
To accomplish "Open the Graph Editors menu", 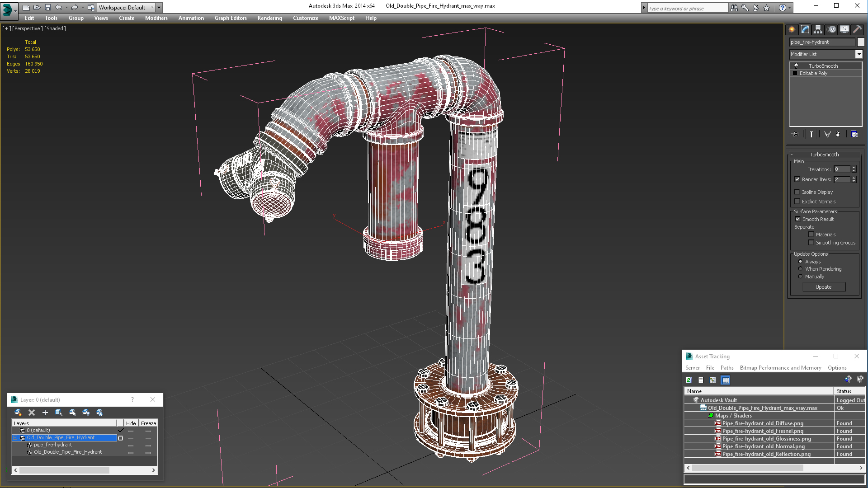I will point(231,18).
